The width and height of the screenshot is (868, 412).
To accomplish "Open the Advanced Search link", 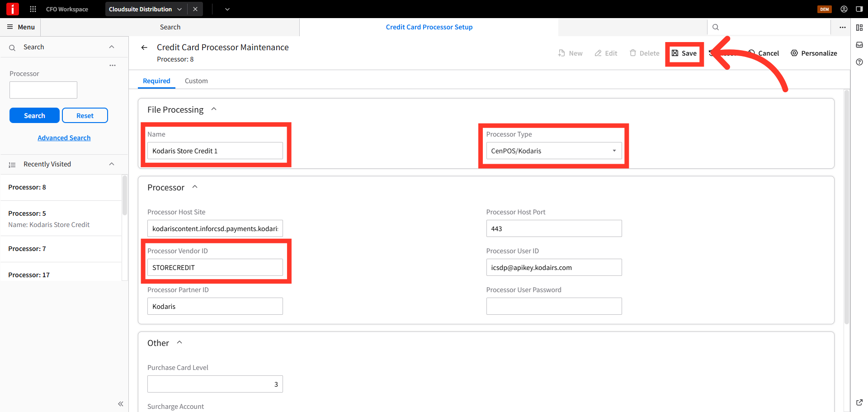I will [64, 138].
